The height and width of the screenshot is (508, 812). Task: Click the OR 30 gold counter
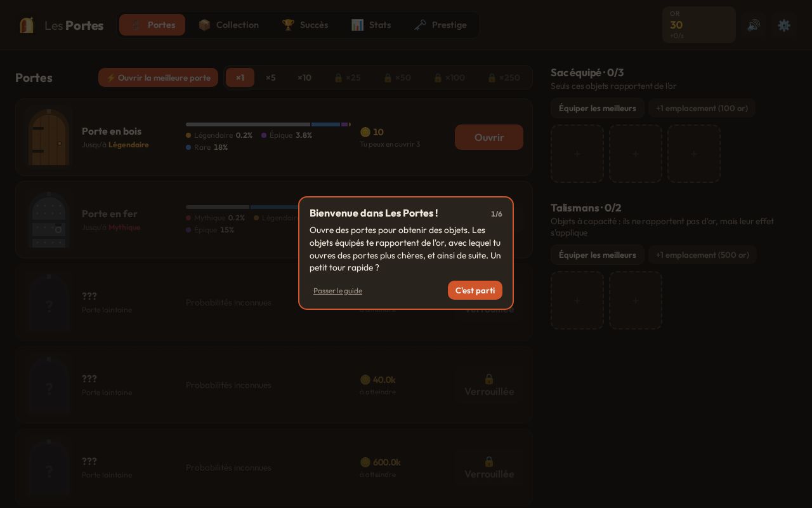(x=699, y=25)
